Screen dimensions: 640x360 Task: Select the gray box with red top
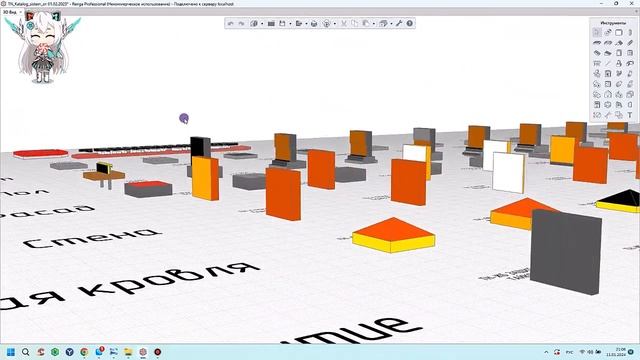148,189
